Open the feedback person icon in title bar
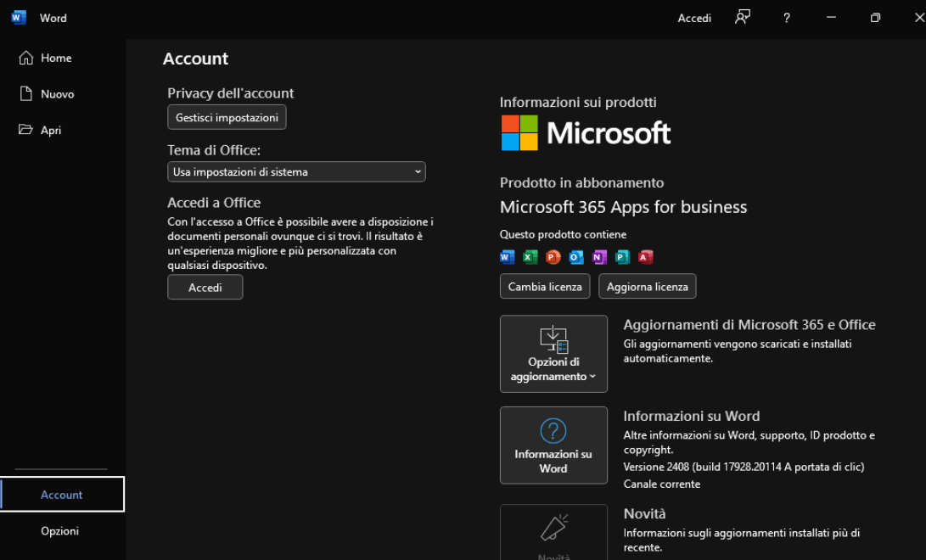 click(743, 17)
